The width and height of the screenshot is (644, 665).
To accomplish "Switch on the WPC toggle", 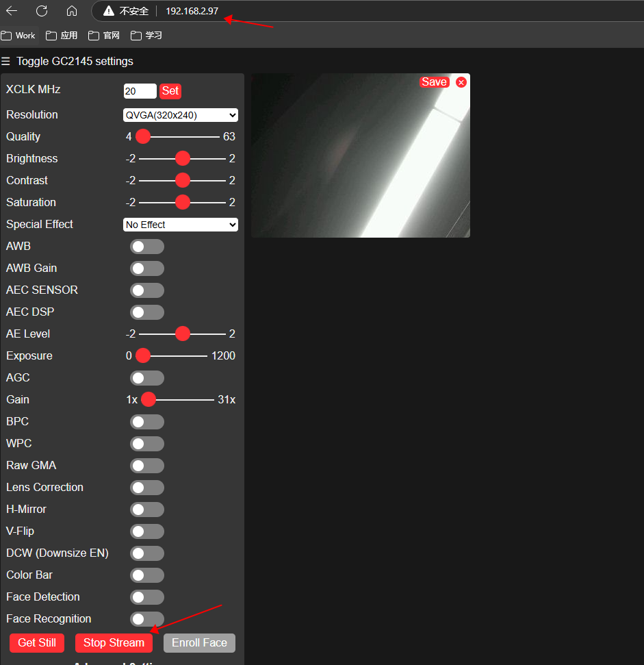I will click(x=147, y=444).
